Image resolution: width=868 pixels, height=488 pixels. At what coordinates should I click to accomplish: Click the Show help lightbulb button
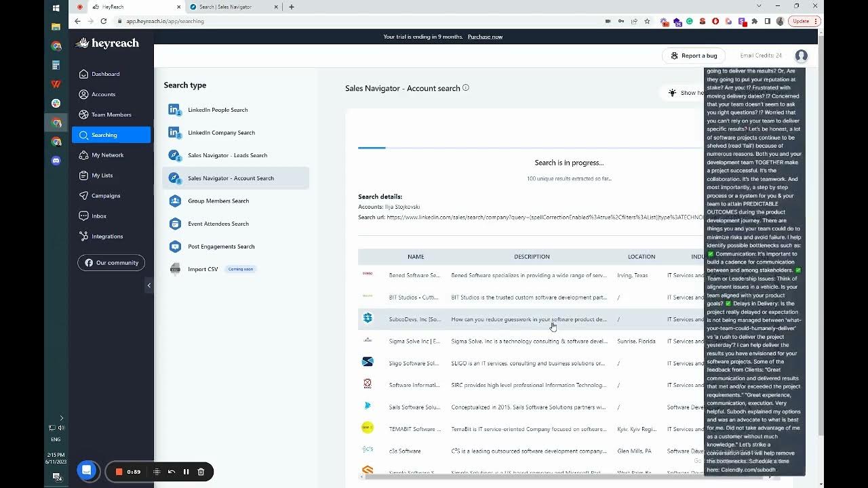(685, 93)
